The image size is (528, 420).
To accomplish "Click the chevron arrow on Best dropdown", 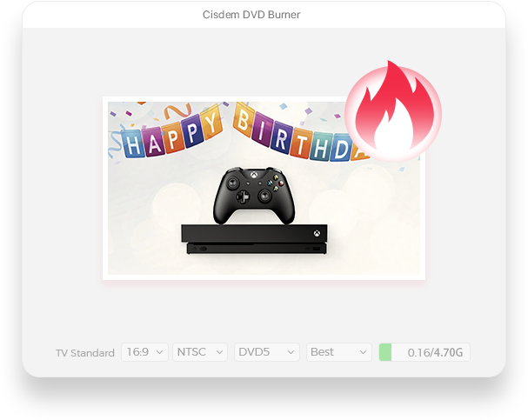I will [x=363, y=352].
